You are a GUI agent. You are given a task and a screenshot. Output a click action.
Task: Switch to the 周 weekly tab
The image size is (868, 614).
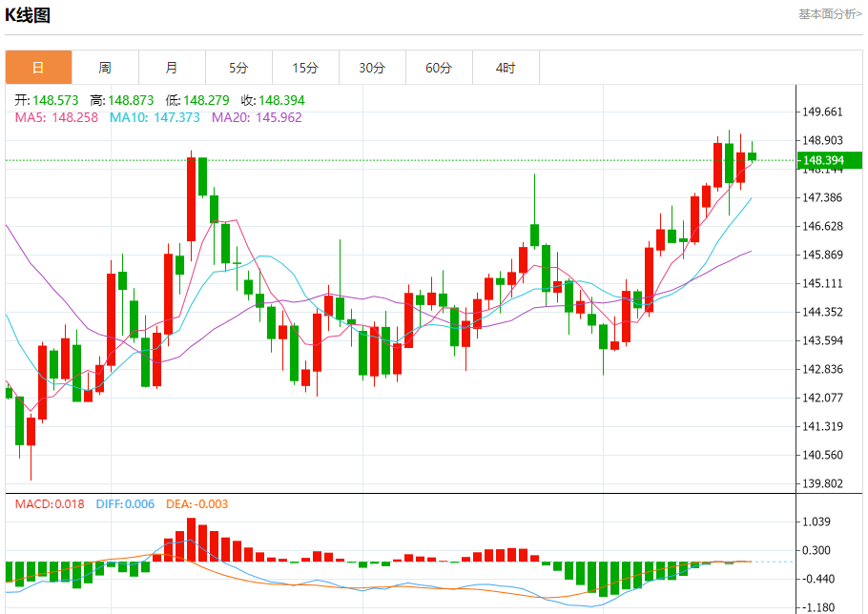(105, 68)
